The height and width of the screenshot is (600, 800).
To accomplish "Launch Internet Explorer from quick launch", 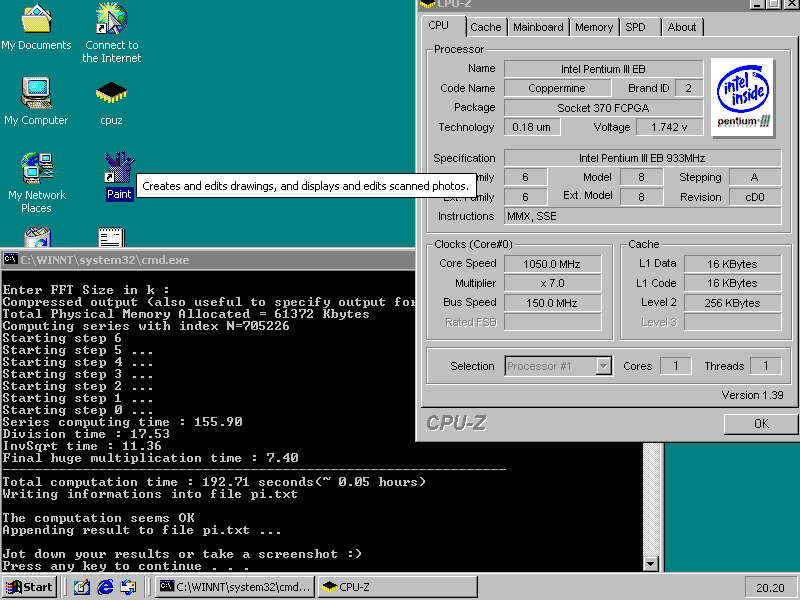I will coord(105,587).
